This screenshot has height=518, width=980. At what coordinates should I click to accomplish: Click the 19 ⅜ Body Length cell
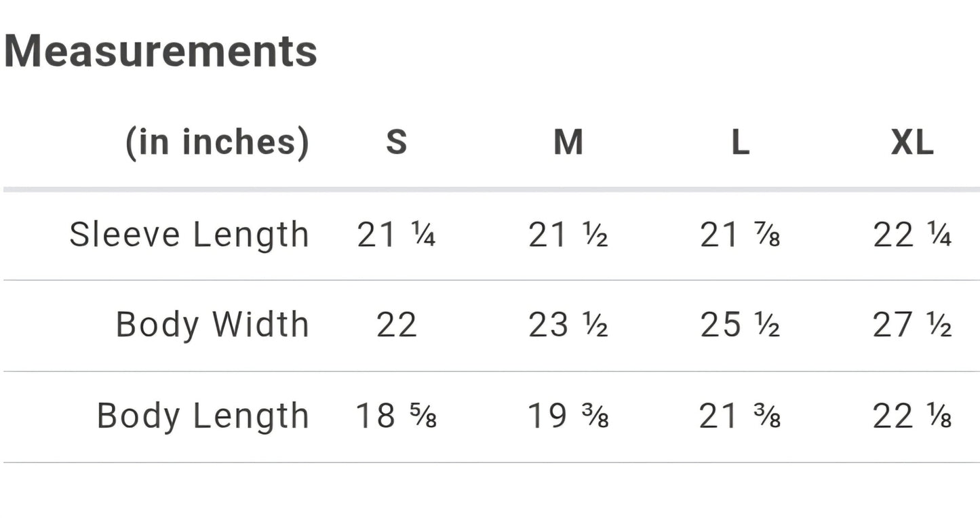pyautogui.click(x=568, y=416)
